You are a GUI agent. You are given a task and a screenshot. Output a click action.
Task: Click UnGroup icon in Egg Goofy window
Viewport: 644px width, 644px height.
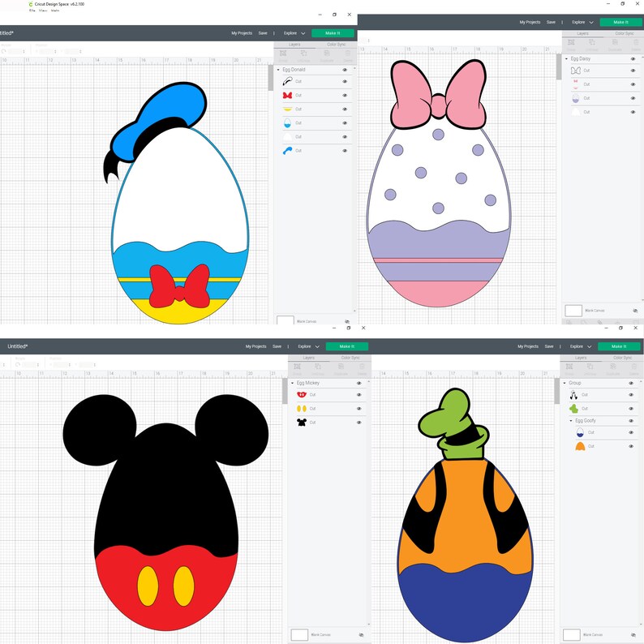(590, 367)
